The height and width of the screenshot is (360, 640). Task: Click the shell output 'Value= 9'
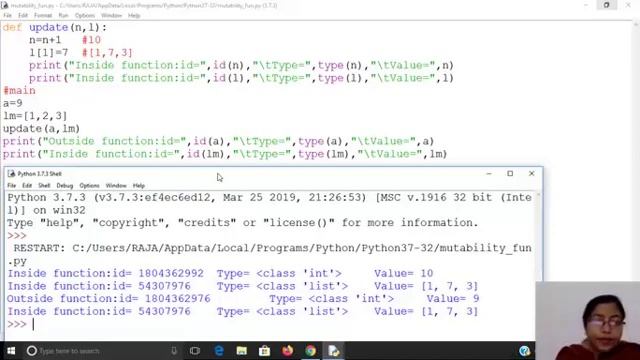pyautogui.click(x=453, y=299)
